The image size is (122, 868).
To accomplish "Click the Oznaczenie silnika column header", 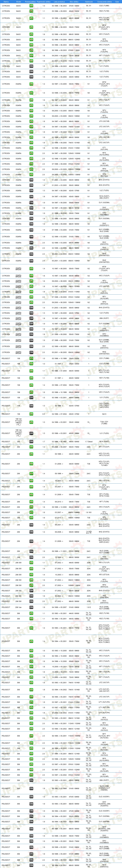I will pos(104,1).
